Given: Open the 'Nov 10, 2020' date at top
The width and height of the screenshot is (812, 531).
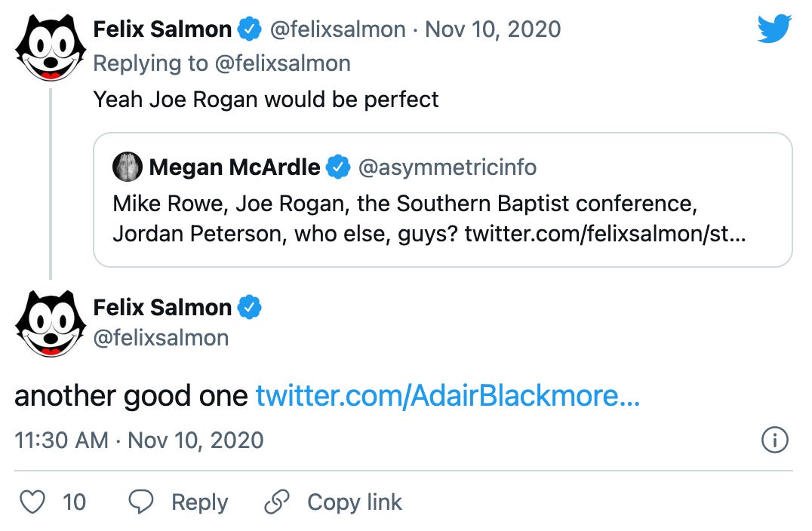Looking at the screenshot, I should click(x=493, y=30).
